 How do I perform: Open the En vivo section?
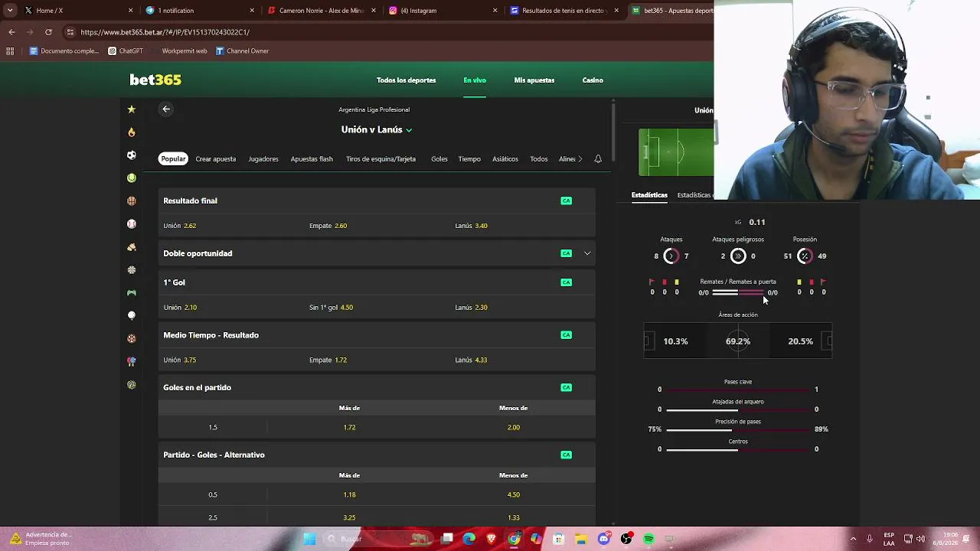pyautogui.click(x=475, y=80)
